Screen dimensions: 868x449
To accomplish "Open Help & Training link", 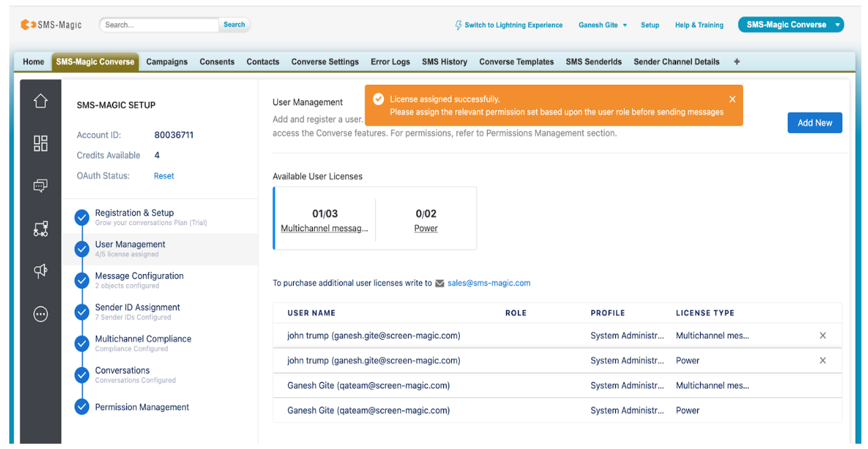I will (699, 25).
